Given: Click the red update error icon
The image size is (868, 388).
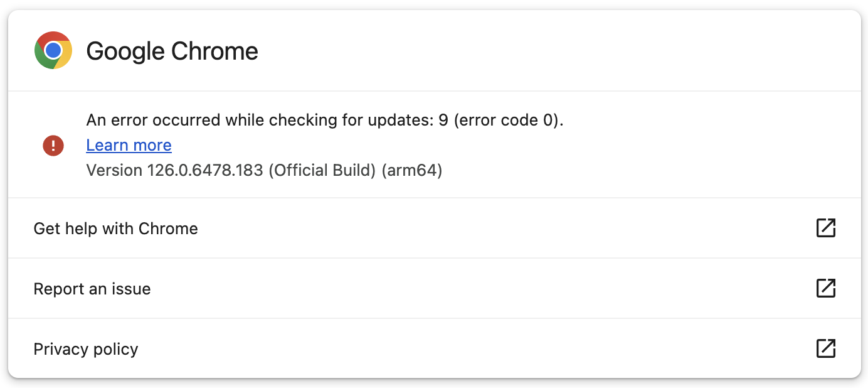Looking at the screenshot, I should 53,146.
